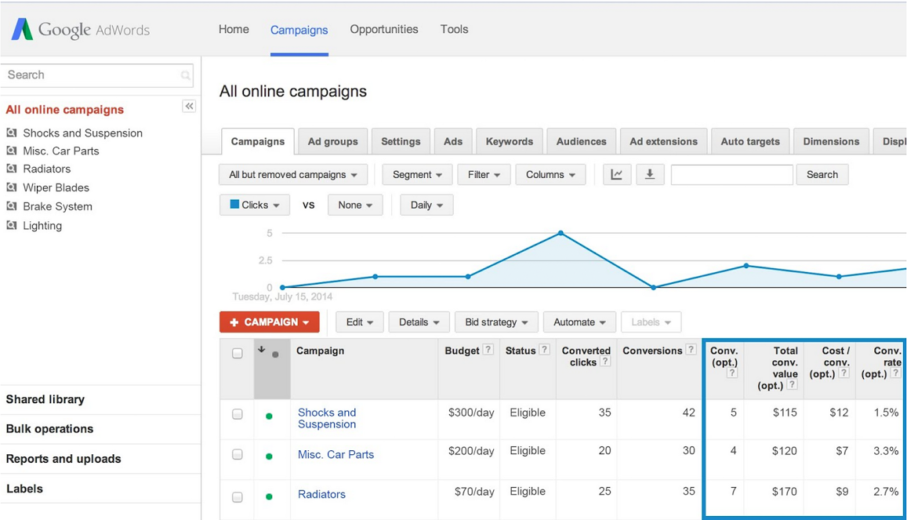Open Bulk operations in the sidebar
The image size is (907, 520).
click(50, 429)
